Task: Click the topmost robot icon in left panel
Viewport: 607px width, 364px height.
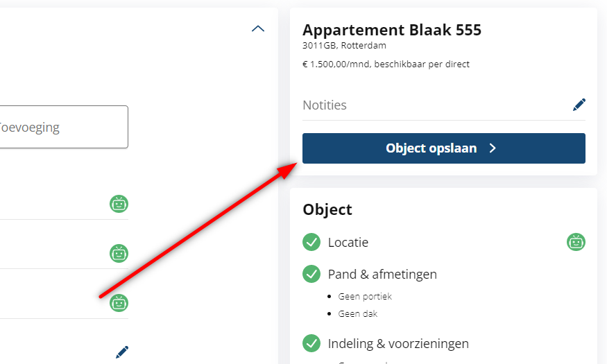Action: tap(119, 204)
